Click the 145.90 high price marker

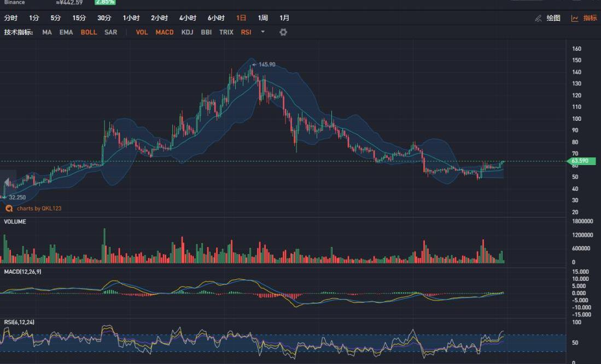point(266,64)
